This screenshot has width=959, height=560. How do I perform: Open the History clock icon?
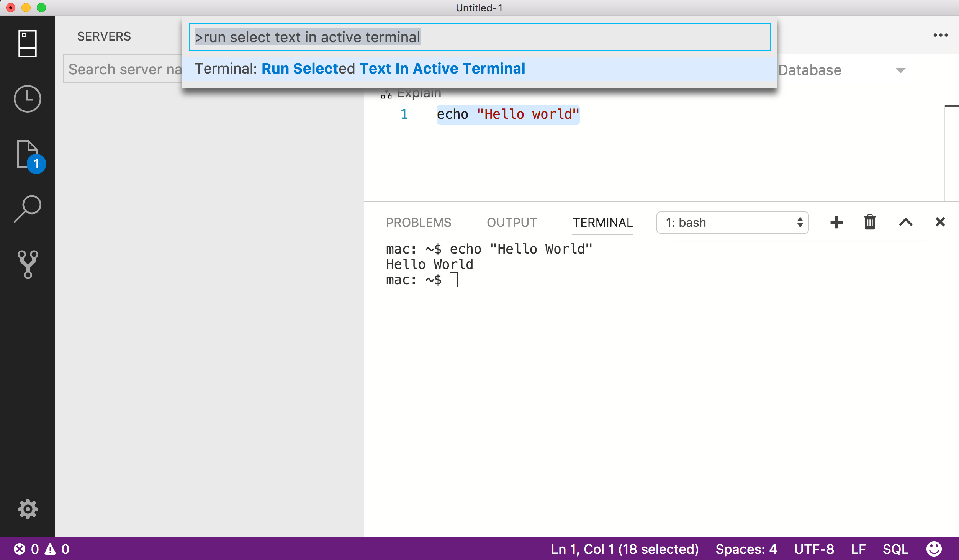(x=27, y=99)
